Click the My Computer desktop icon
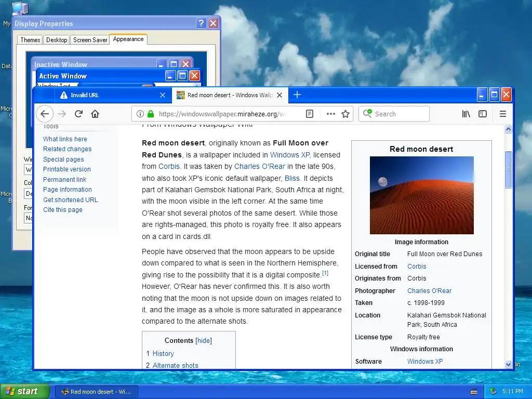532x399 pixels. click(20, 8)
